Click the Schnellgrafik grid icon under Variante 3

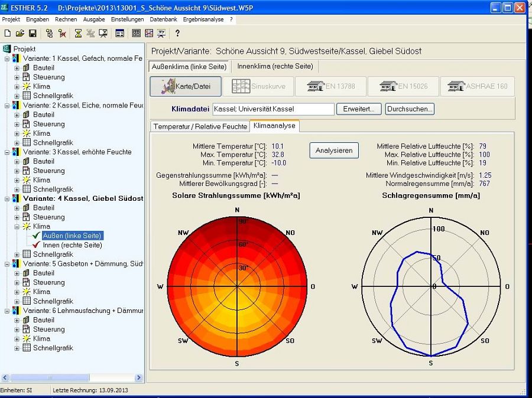click(x=26, y=189)
